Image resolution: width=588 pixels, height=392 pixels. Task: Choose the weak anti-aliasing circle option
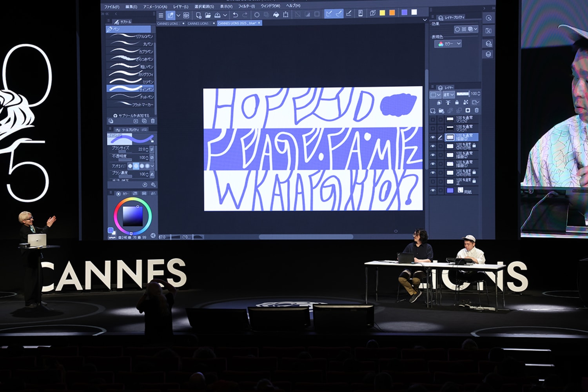click(x=136, y=166)
